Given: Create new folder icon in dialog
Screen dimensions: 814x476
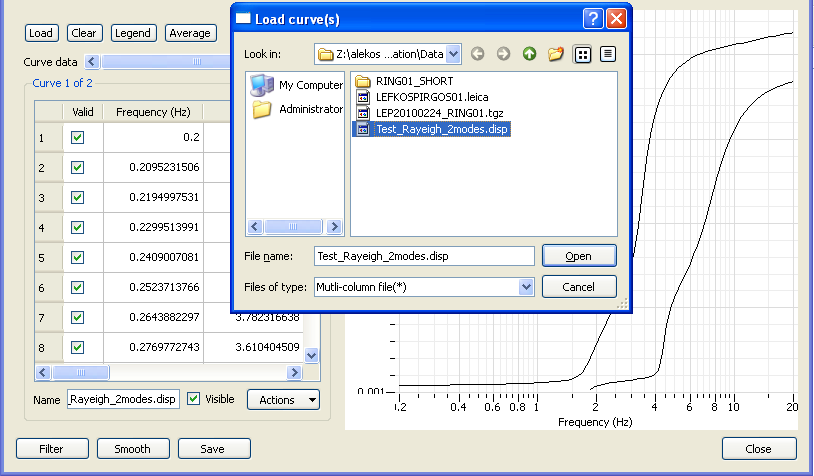Looking at the screenshot, I should coord(556,54).
